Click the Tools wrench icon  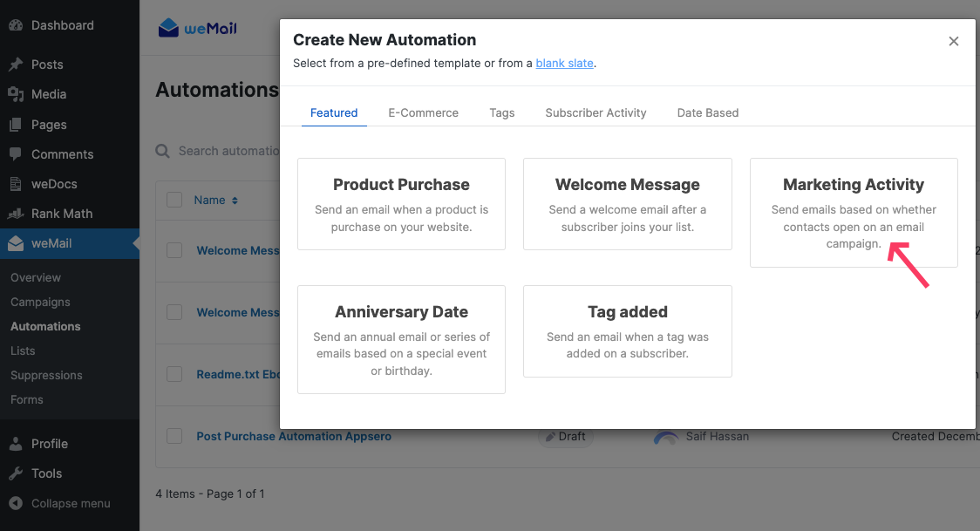click(16, 473)
